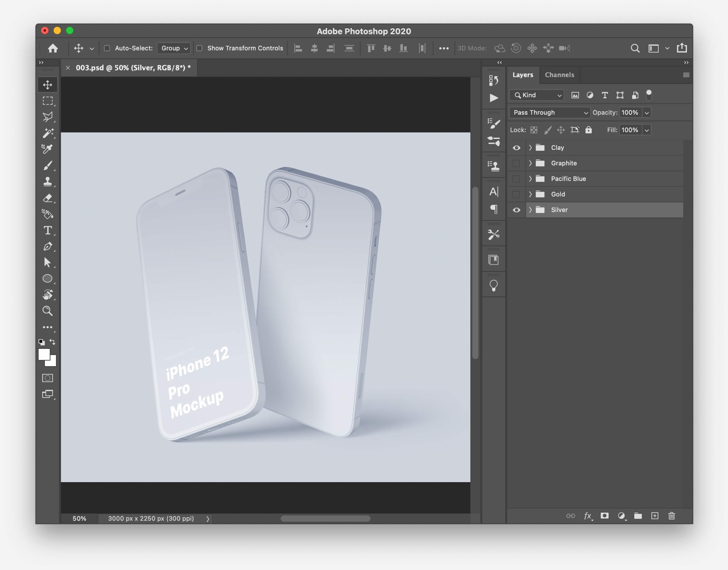This screenshot has height=570, width=728.
Task: Select the Zoom tool
Action: 47,311
